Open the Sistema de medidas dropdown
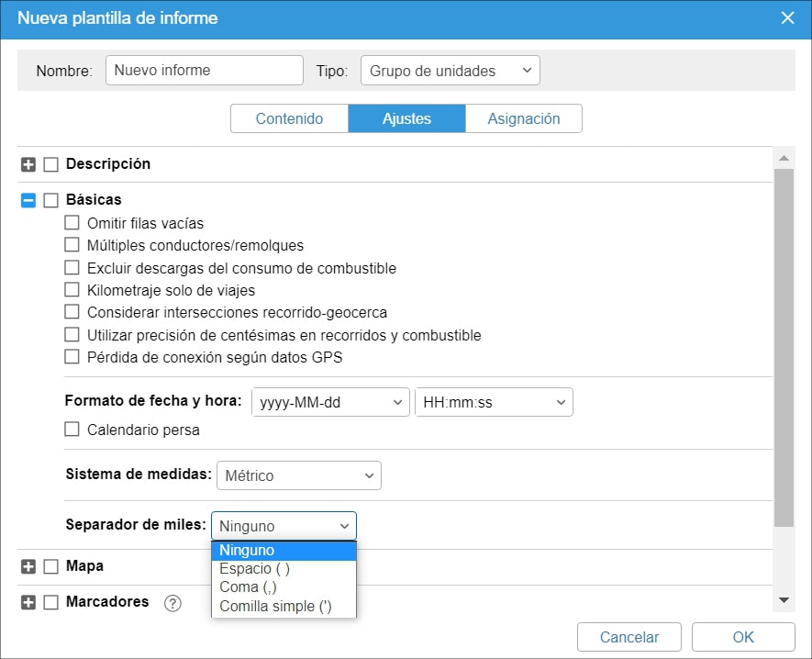The width and height of the screenshot is (812, 659). coord(298,475)
